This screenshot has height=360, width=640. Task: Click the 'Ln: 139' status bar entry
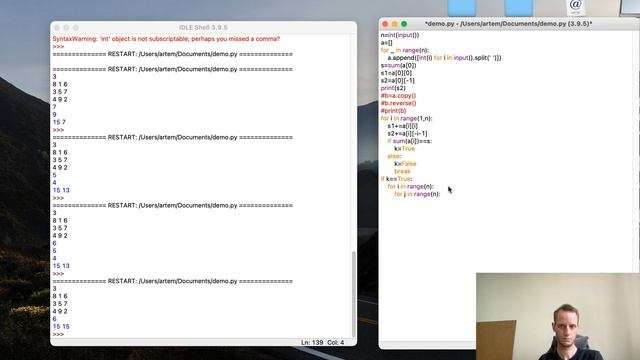coord(312,342)
